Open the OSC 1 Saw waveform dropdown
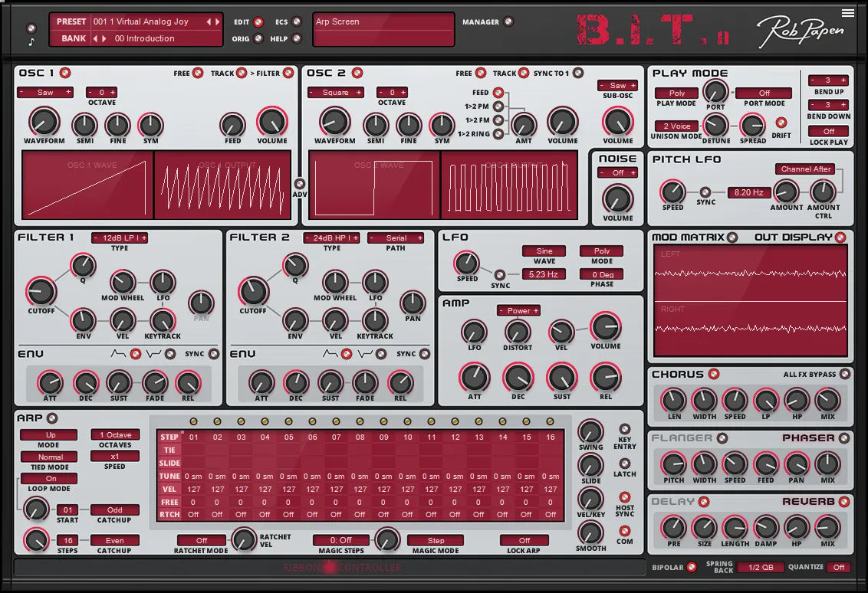This screenshot has height=593, width=868. pyautogui.click(x=45, y=92)
